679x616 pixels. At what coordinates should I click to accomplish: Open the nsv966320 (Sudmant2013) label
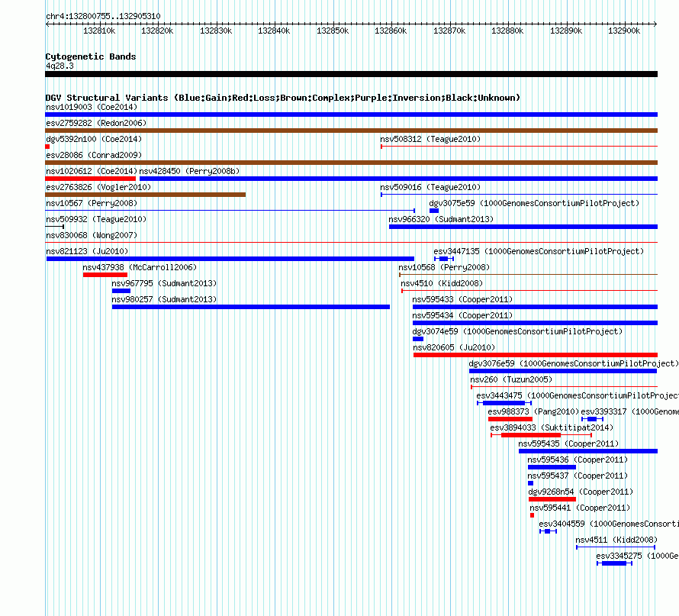click(x=441, y=219)
